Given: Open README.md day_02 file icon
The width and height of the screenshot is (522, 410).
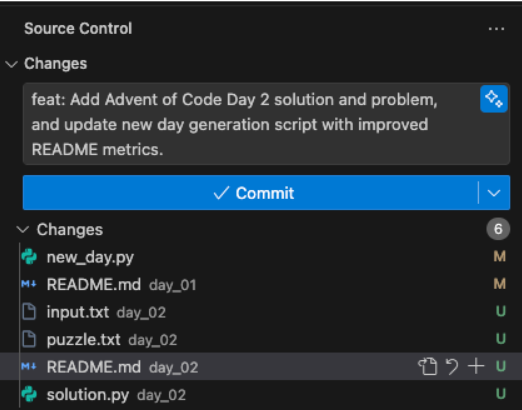Looking at the screenshot, I should 428,366.
